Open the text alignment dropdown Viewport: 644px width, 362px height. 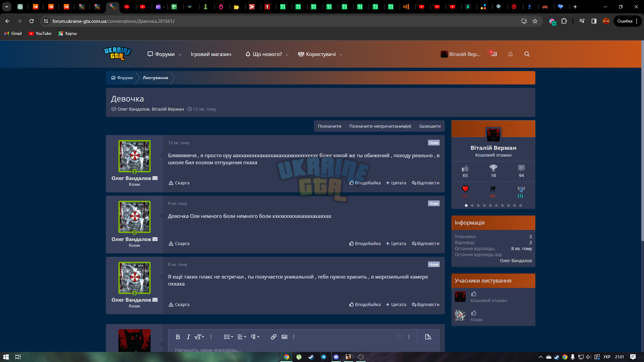pos(241,337)
